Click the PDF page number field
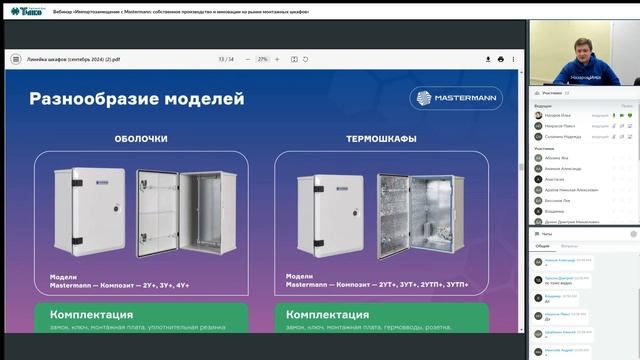The height and width of the screenshot is (360, 640). click(221, 59)
